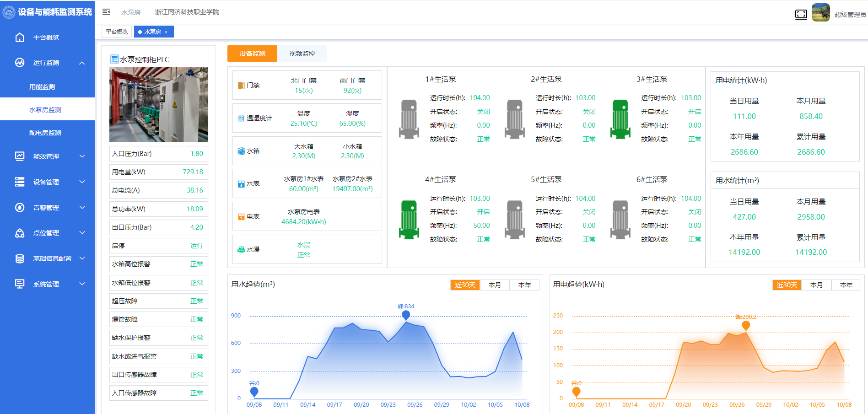Expand the 能效管理 submenu chevron
The image size is (868, 414).
pos(82,156)
